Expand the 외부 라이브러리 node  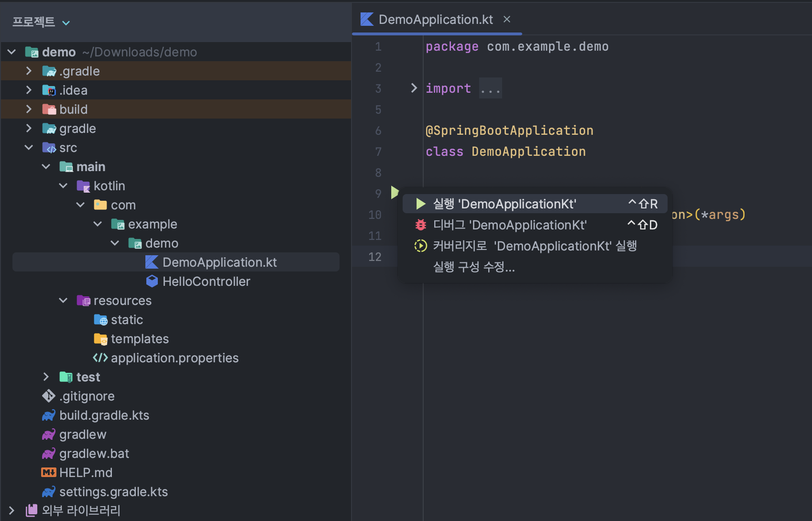click(x=11, y=510)
